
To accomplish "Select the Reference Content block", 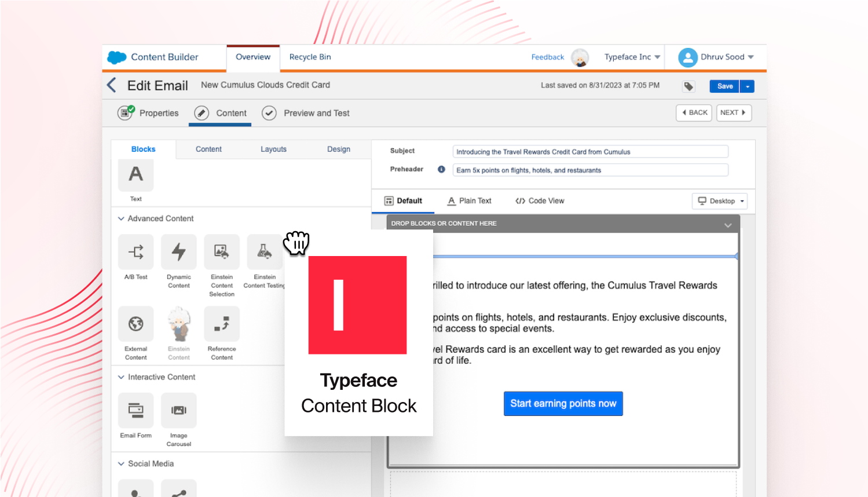I will 222,324.
